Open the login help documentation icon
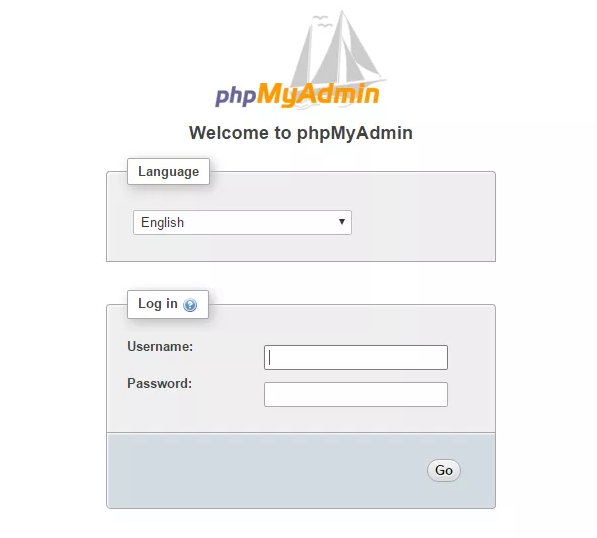 point(190,305)
